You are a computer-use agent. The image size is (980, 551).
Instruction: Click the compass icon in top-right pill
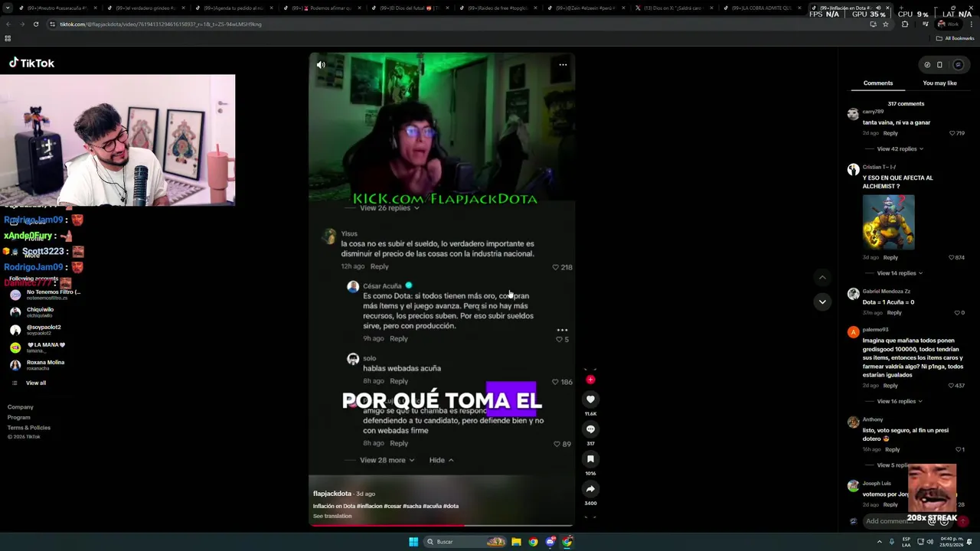coord(927,65)
